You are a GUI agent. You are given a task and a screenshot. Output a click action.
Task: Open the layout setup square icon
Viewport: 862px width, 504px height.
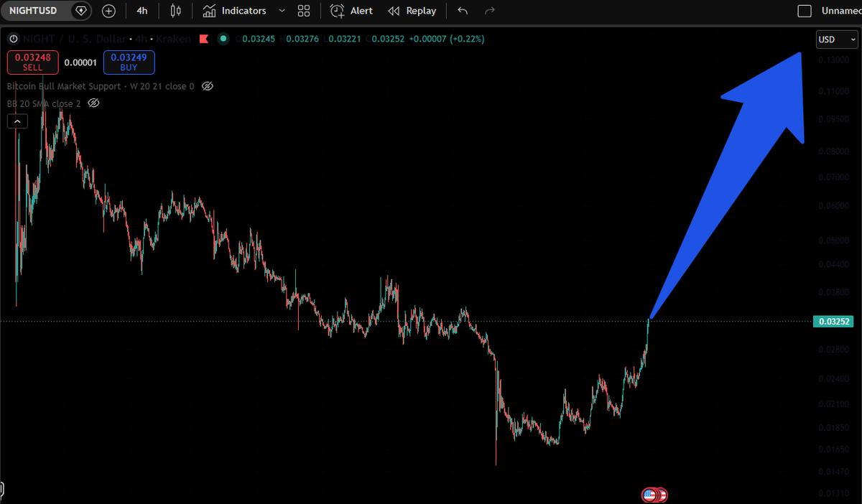(x=805, y=11)
